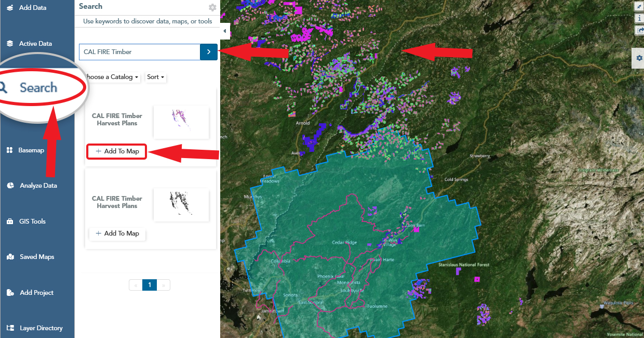The image size is (644, 338).
Task: Click the Active Data stack icon
Action: [x=10, y=44]
